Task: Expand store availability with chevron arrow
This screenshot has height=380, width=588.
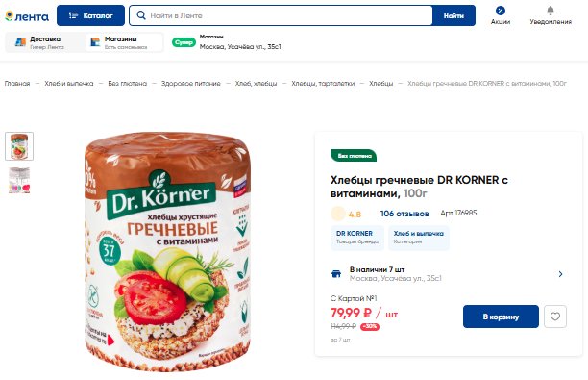Action: (560, 274)
